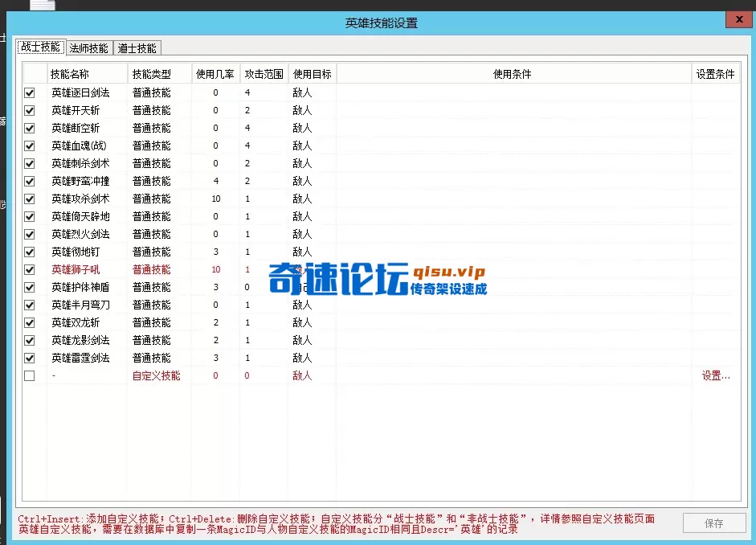Image resolution: width=756 pixels, height=545 pixels.
Task: Select the 使用几率 value for 英雄攻杀剑术
Action: [215, 198]
